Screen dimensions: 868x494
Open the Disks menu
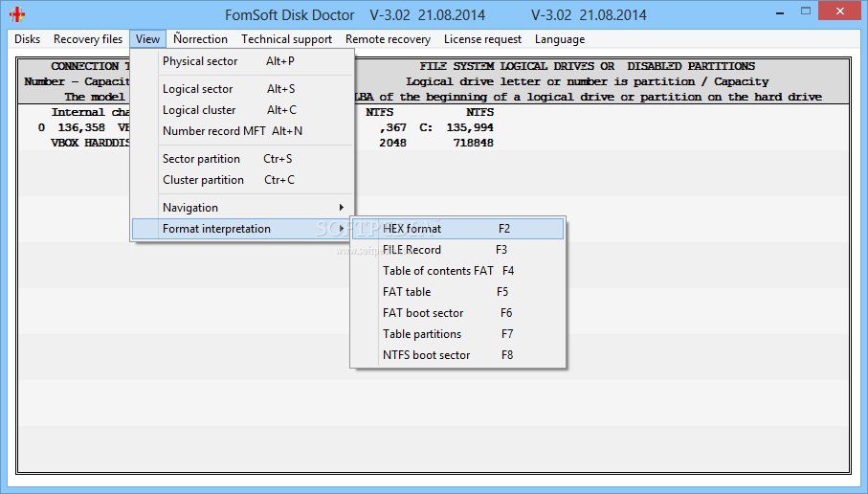point(27,39)
